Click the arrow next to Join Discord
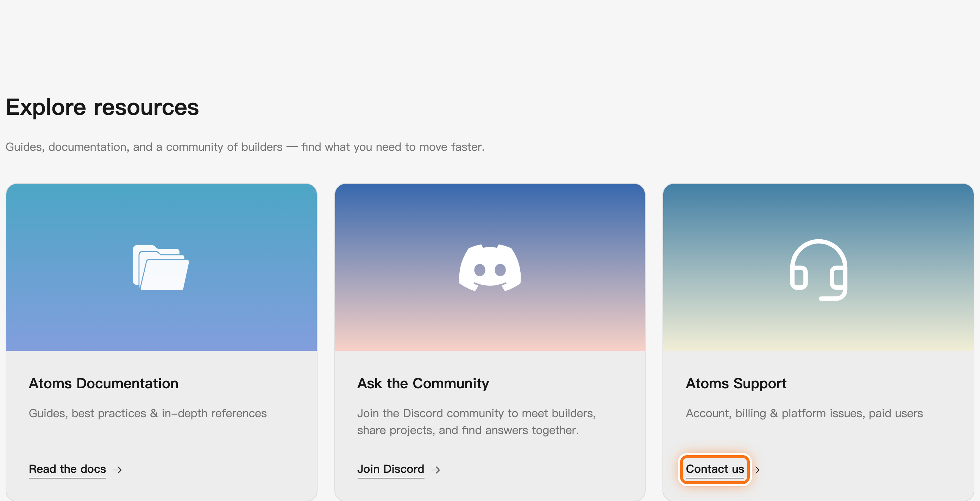Image resolution: width=980 pixels, height=501 pixels. 435,470
